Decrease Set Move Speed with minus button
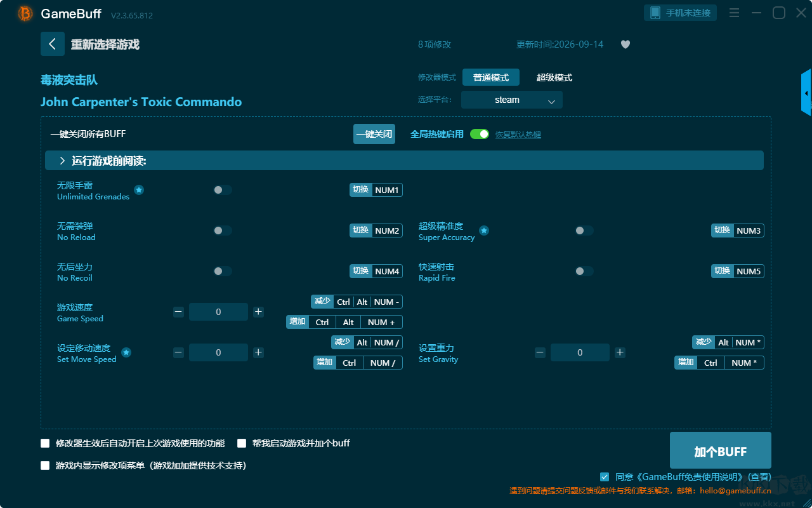Image resolution: width=812 pixels, height=508 pixels. pos(178,352)
